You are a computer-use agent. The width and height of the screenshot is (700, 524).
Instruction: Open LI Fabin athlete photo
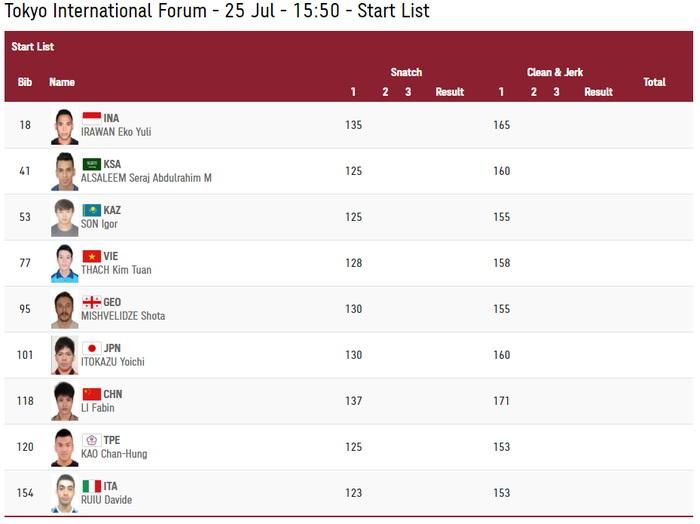pyautogui.click(x=65, y=402)
